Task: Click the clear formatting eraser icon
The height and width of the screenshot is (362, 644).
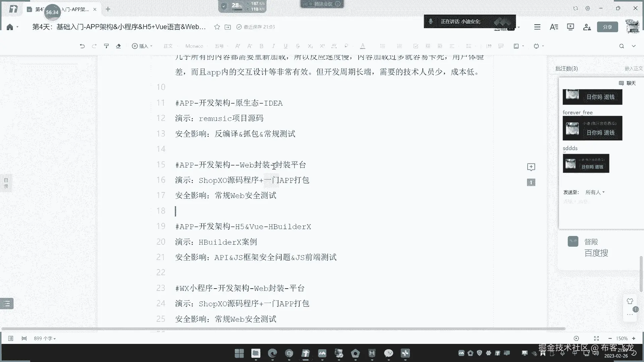Action: pyautogui.click(x=118, y=46)
